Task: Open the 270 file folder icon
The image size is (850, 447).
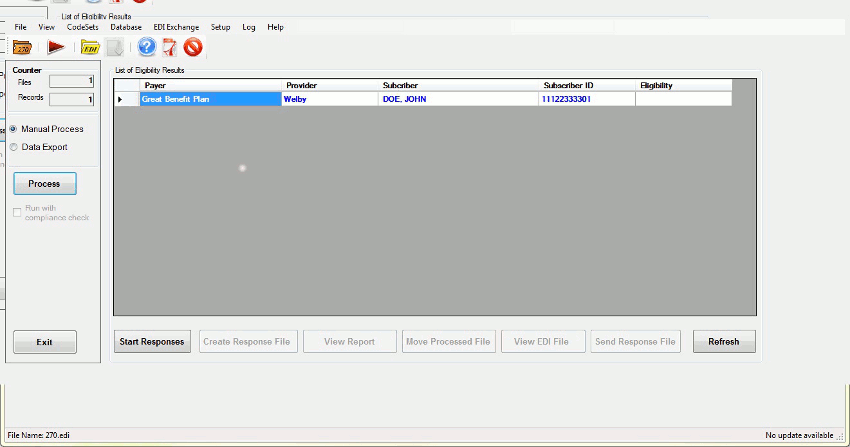Action: 22,46
